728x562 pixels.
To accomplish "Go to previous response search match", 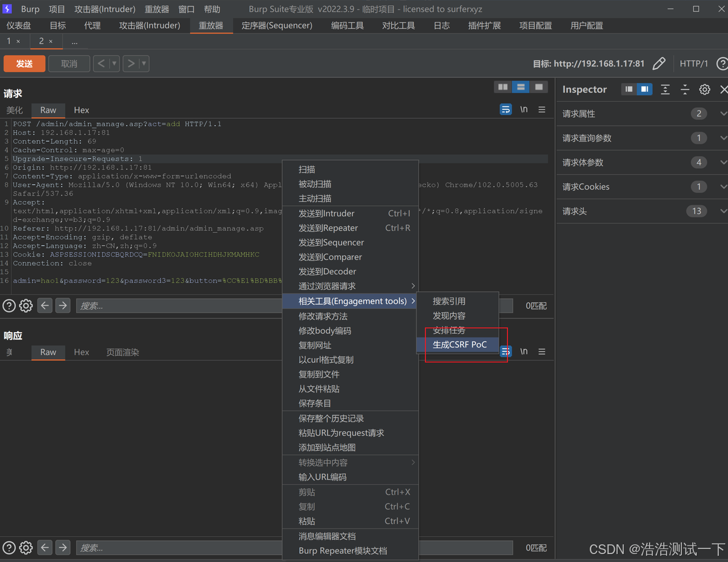I will click(45, 548).
